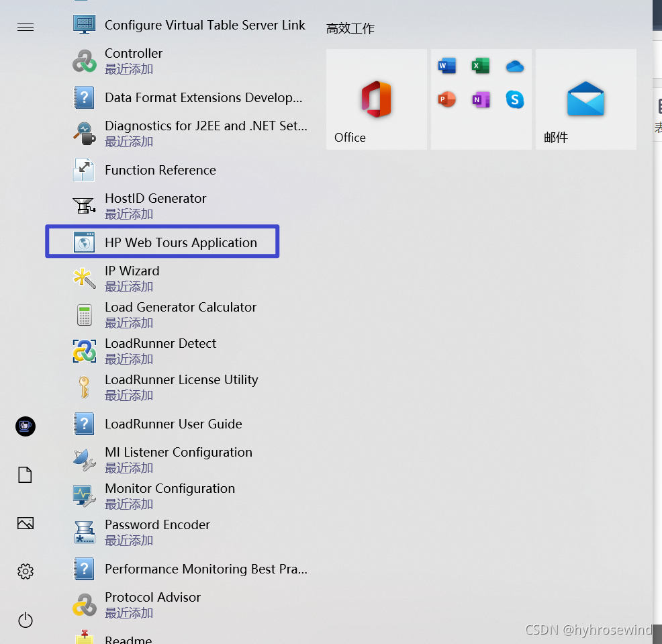Click 'Diagnostics for J2EE and .NET Set...' text

click(206, 126)
